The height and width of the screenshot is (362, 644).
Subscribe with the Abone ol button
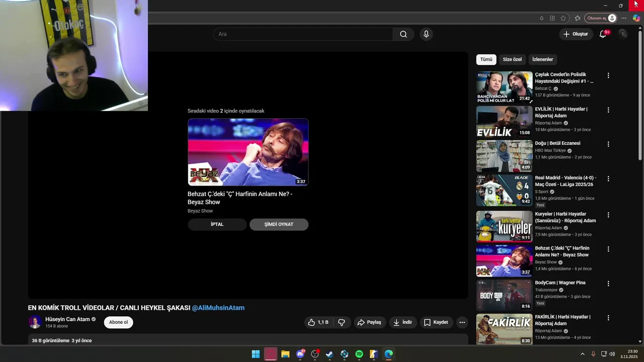click(119, 322)
